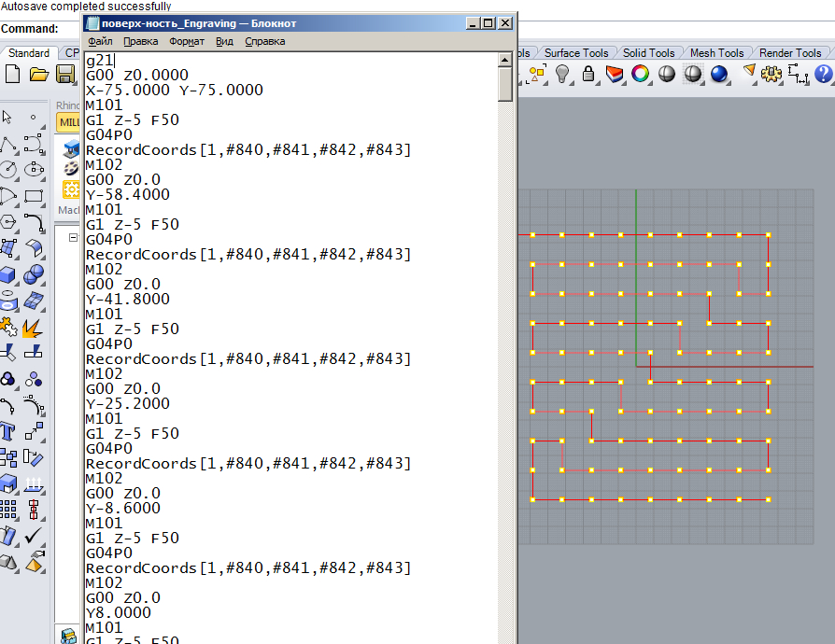Select the single Point tool
The width and height of the screenshot is (835, 644).
(34, 117)
